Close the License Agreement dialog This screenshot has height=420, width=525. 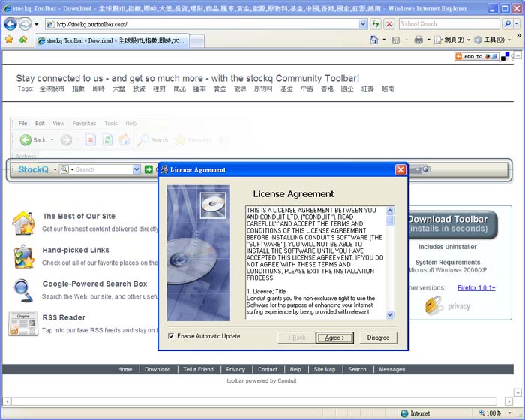[x=400, y=169]
